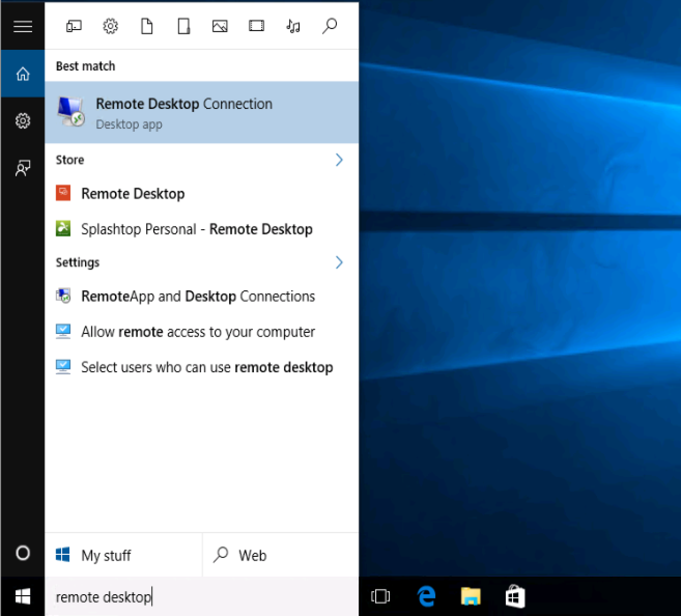Open Cortana Home from the sidebar

[x=23, y=74]
